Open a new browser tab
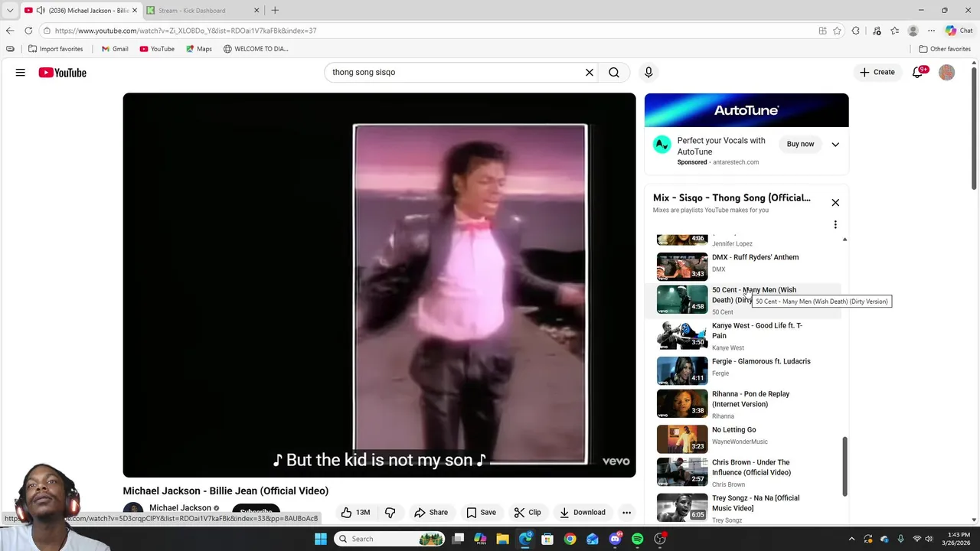980x551 pixels. point(275,11)
